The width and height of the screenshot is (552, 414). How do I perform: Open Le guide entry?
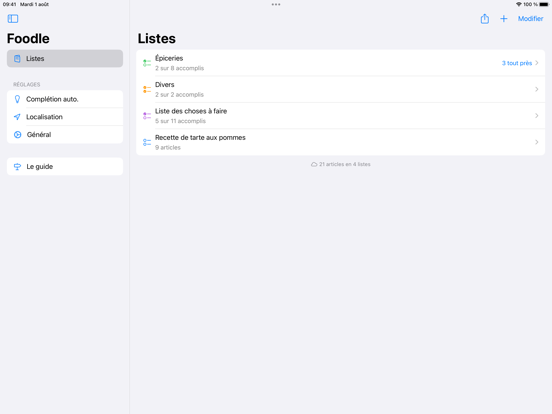(x=65, y=167)
